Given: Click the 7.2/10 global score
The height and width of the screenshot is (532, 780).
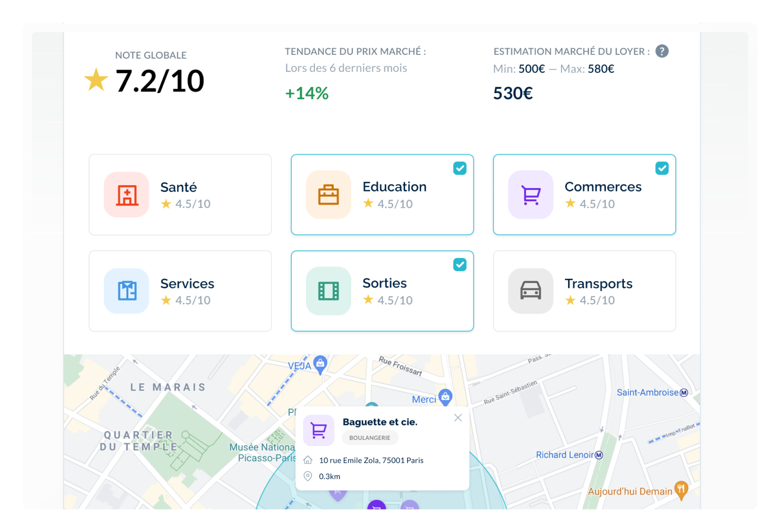Looking at the screenshot, I should [x=160, y=81].
